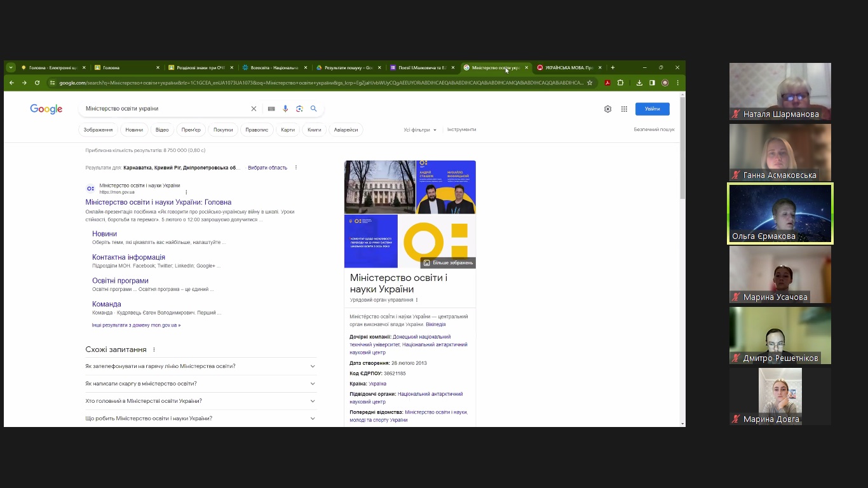Open the Команда sitelink
Viewport: 868px width, 488px height.
pyautogui.click(x=107, y=304)
